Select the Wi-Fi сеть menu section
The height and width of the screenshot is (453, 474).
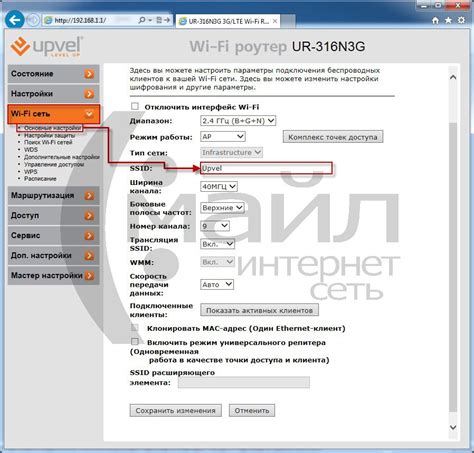click(x=53, y=114)
